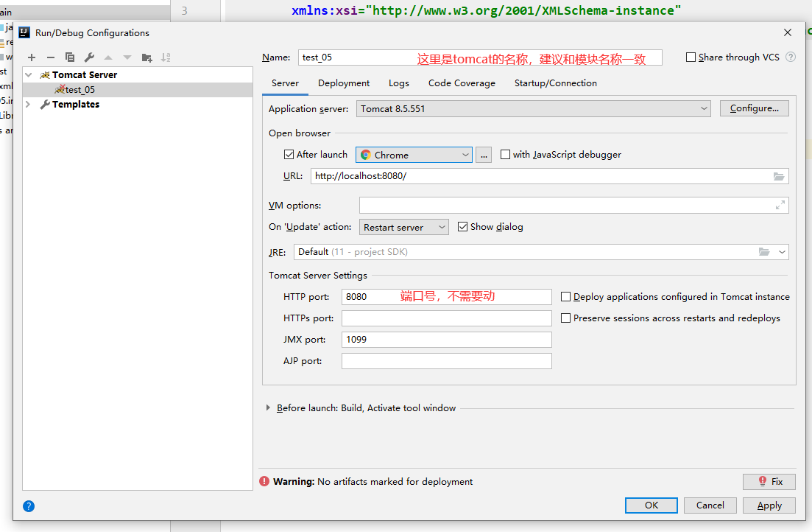Copy the selected configuration
Viewport: 812px width, 532px height.
70,57
